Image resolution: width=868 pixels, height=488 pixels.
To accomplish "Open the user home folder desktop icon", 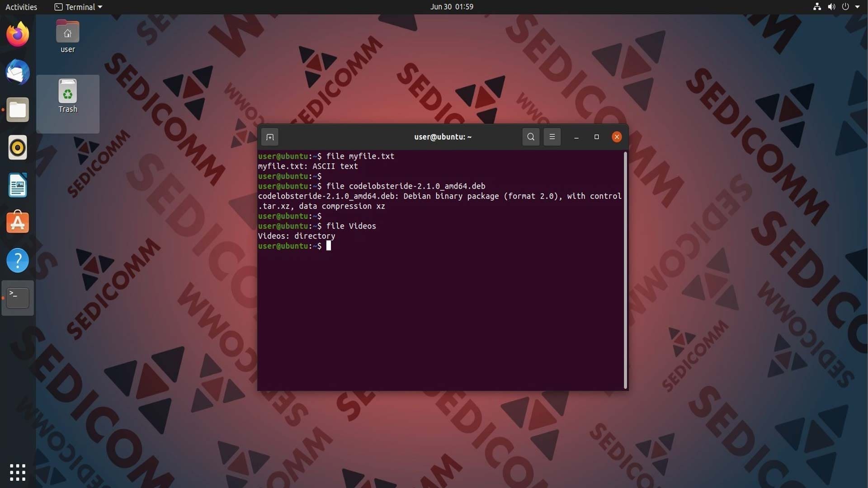I will (68, 37).
